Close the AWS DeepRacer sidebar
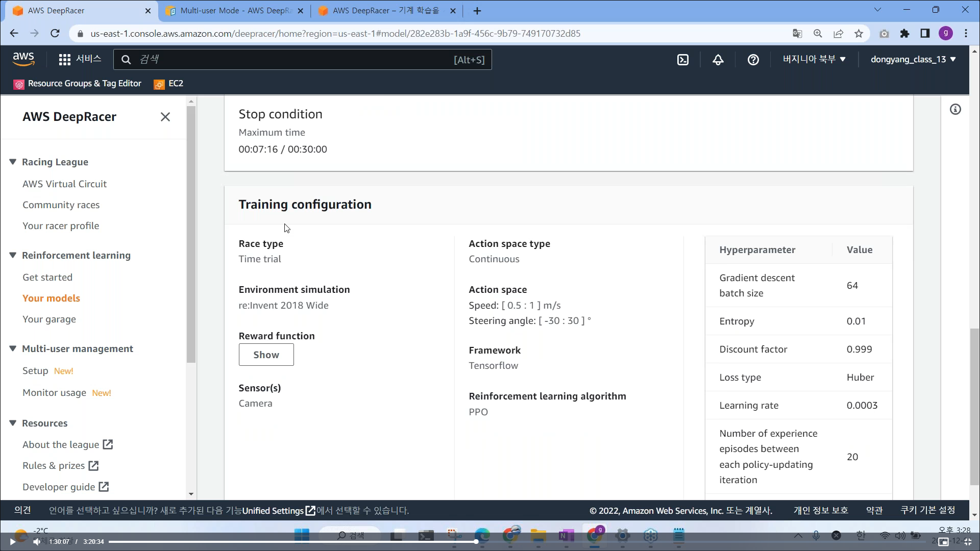This screenshot has width=980, height=551. pos(165,117)
